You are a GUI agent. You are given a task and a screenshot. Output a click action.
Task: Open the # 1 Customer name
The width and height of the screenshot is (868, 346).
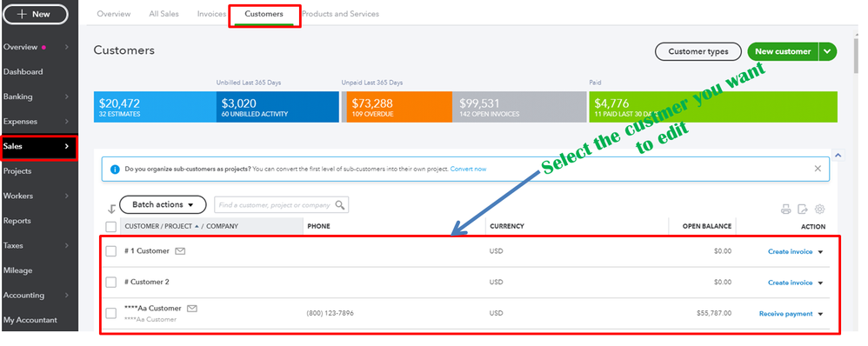click(x=147, y=250)
